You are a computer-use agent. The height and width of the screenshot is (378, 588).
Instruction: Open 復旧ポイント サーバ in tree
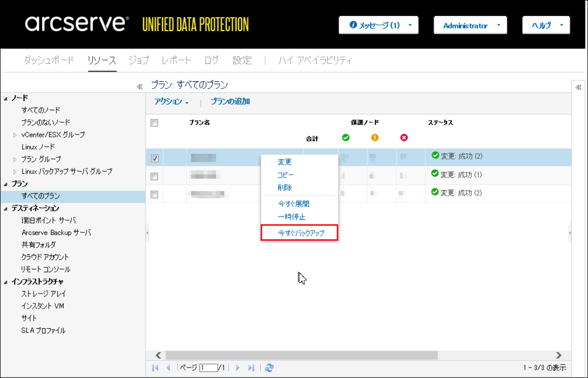click(49, 221)
